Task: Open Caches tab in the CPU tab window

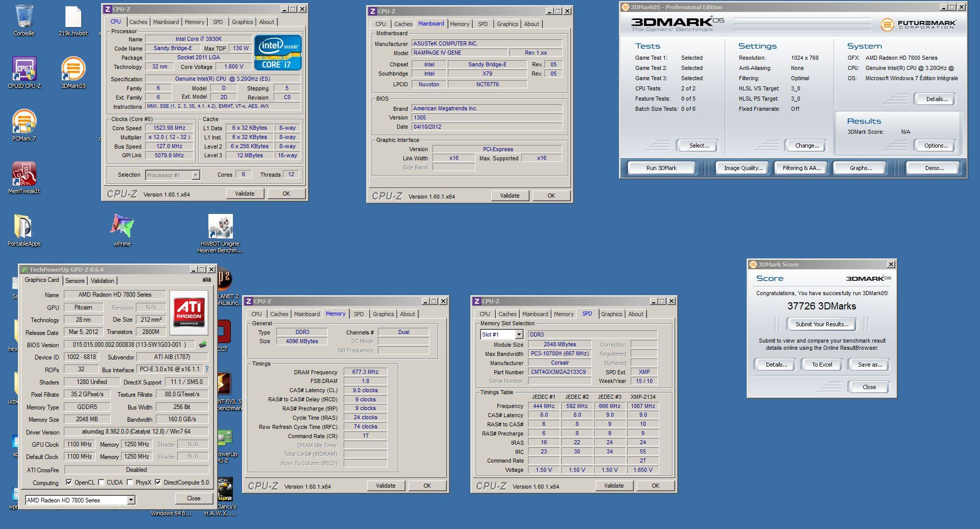Action: pos(138,22)
